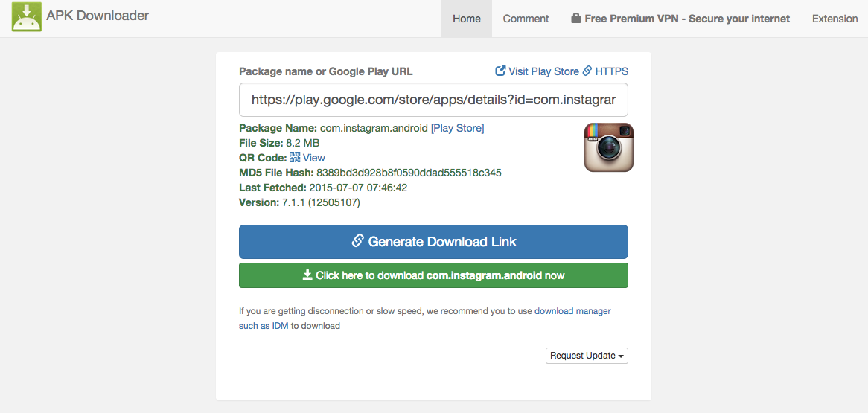Select the file size value 8.2 MB
Image resolution: width=868 pixels, height=413 pixels.
click(303, 143)
